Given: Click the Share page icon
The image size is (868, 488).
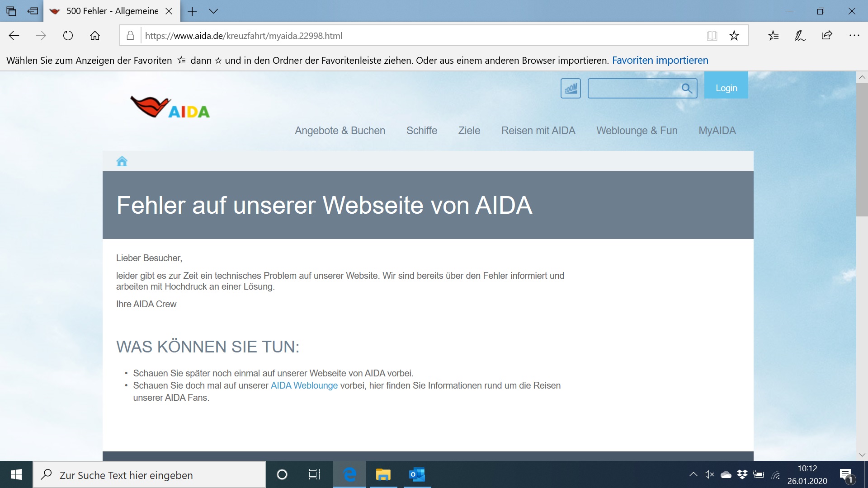Looking at the screenshot, I should (827, 36).
